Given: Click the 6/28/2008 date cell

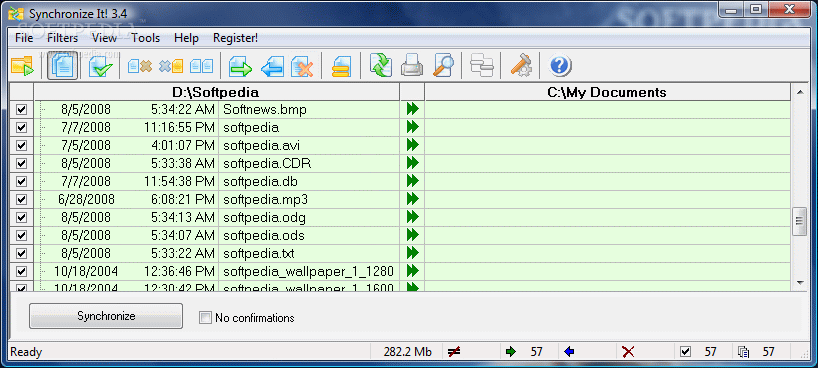Looking at the screenshot, I should [87, 199].
